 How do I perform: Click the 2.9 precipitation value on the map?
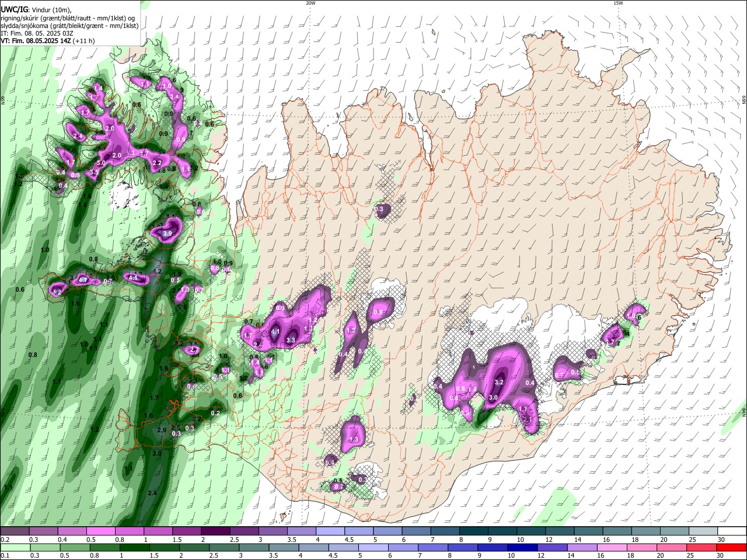click(x=162, y=430)
